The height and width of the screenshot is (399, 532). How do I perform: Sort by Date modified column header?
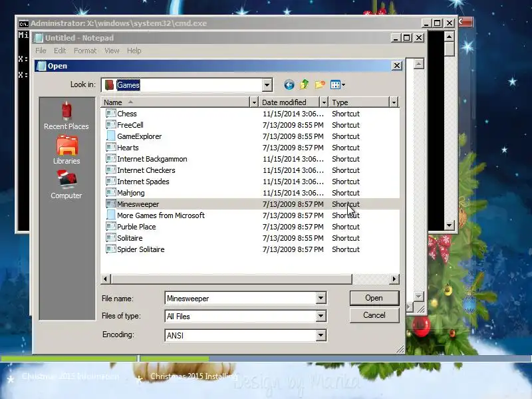tap(289, 102)
